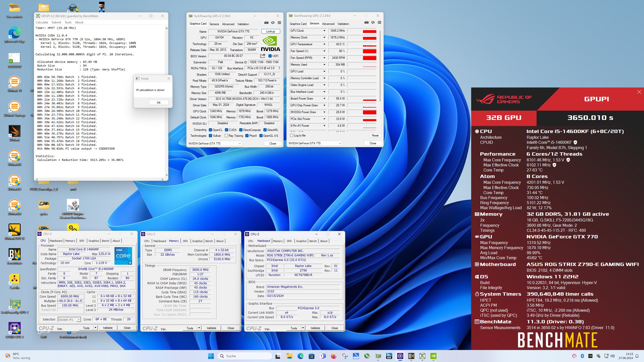This screenshot has height=362, width=644.
Task: Select the Catzilla desktop icon
Action: (x=15, y=281)
